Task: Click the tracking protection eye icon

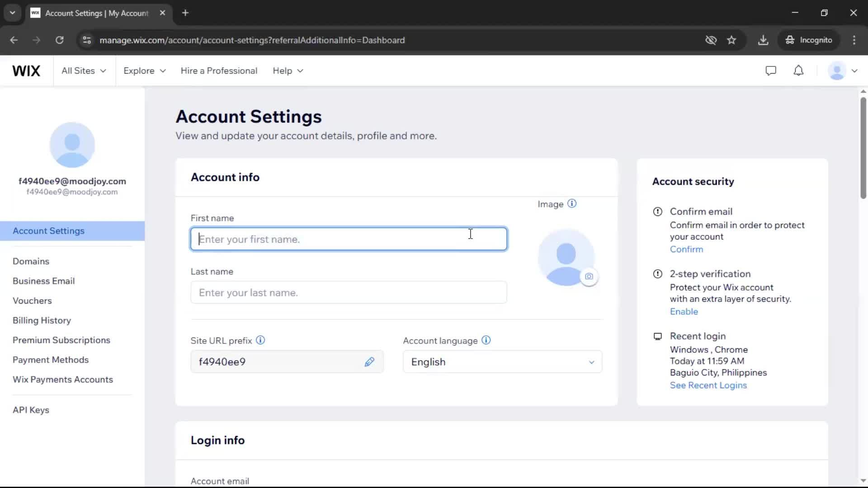Action: (711, 40)
